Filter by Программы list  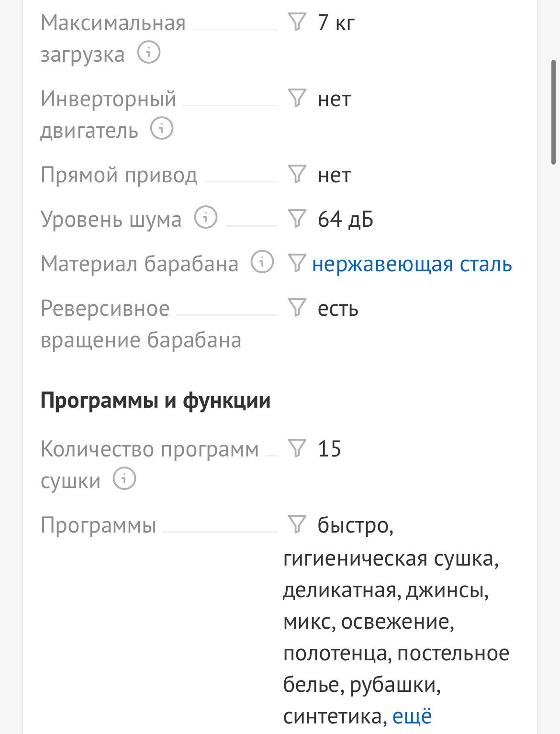tap(297, 524)
